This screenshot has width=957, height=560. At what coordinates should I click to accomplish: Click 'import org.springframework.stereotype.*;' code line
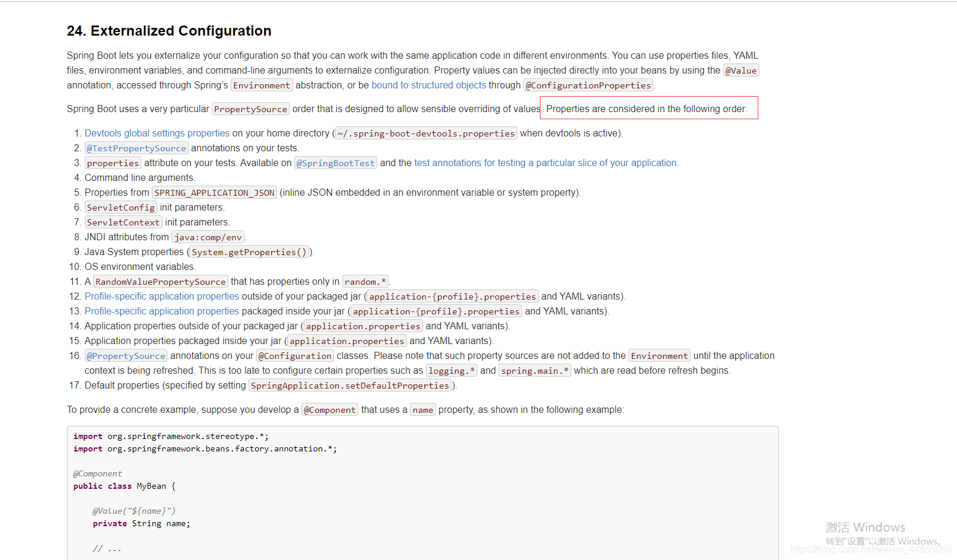171,437
